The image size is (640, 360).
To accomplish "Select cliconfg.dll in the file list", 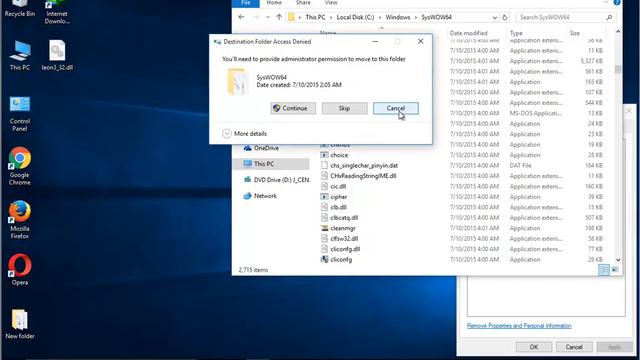I will click(345, 249).
